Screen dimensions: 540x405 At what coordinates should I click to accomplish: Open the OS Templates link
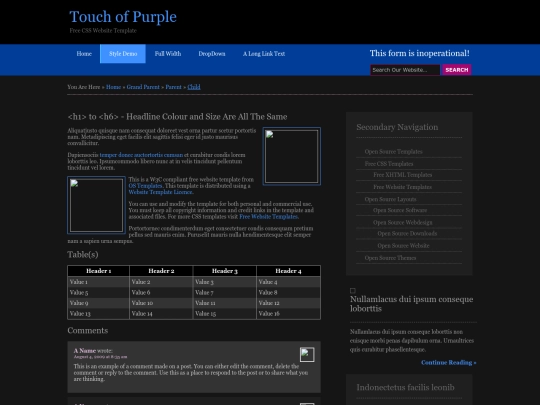pyautogui.click(x=145, y=186)
